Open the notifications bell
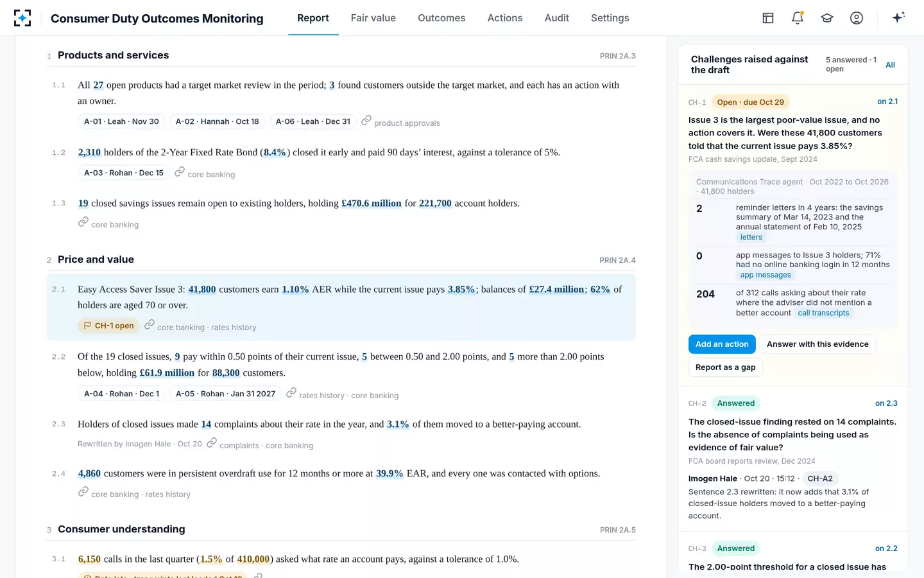 click(x=798, y=18)
